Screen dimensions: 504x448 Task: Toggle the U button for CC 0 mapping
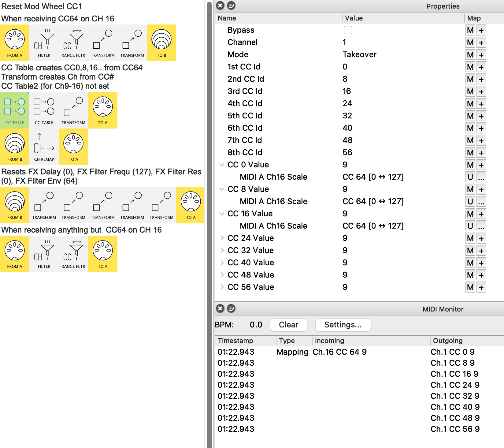pyautogui.click(x=470, y=177)
